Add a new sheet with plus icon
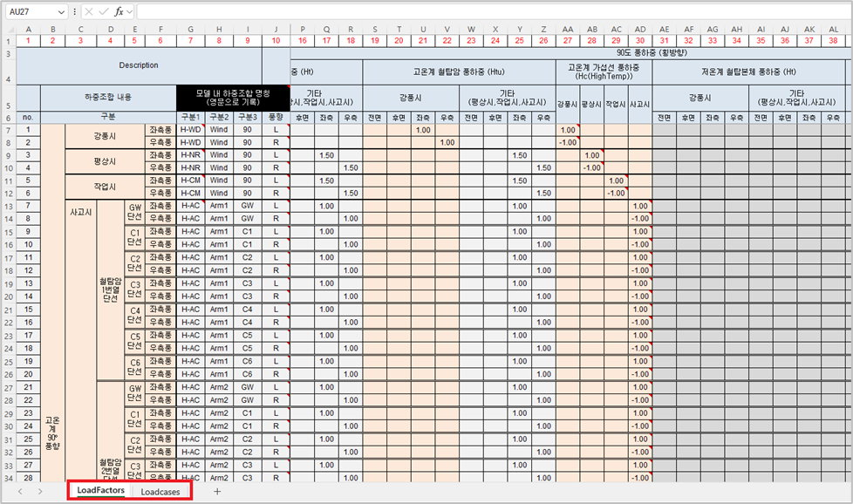The image size is (853, 504). (x=217, y=492)
